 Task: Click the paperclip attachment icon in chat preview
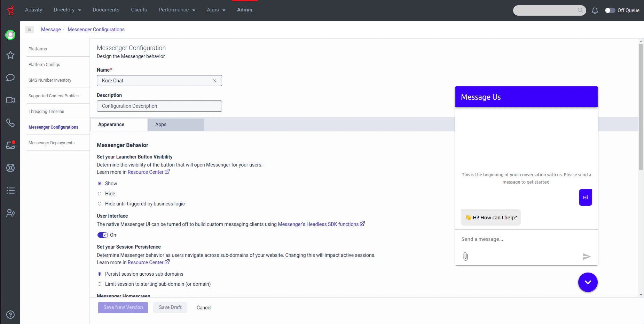point(465,257)
